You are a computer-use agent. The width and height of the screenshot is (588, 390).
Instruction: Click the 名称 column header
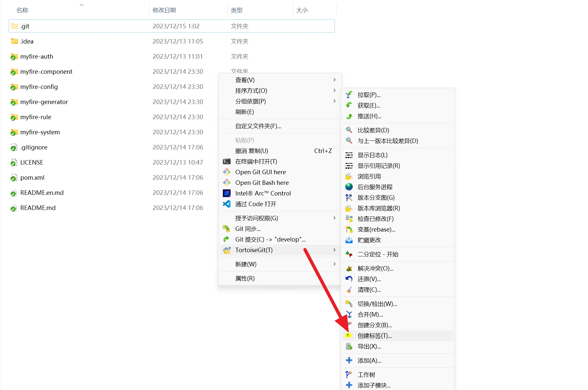click(x=22, y=10)
